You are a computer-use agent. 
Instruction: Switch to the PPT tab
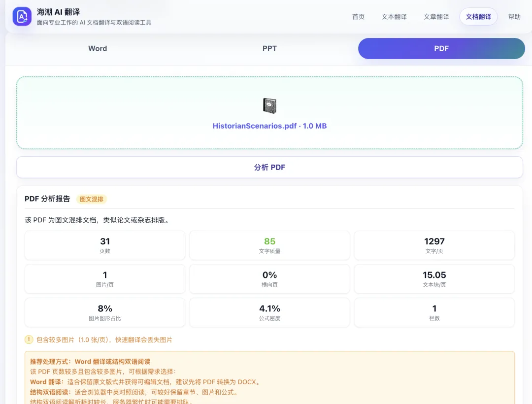(269, 48)
